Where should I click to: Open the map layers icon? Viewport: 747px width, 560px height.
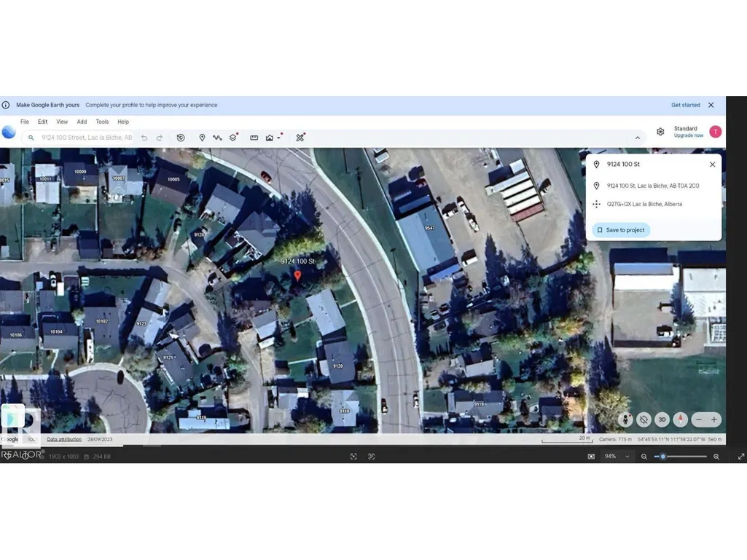pos(233,138)
